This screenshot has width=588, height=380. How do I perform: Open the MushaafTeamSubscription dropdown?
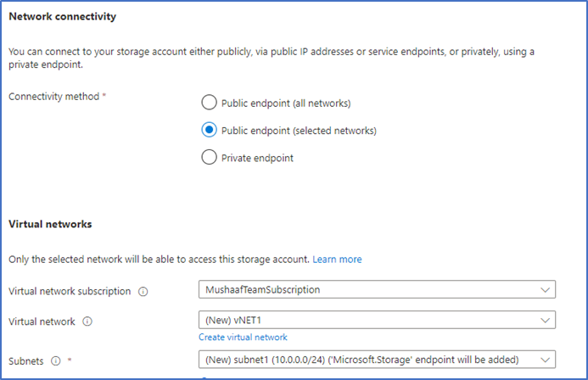pos(377,289)
